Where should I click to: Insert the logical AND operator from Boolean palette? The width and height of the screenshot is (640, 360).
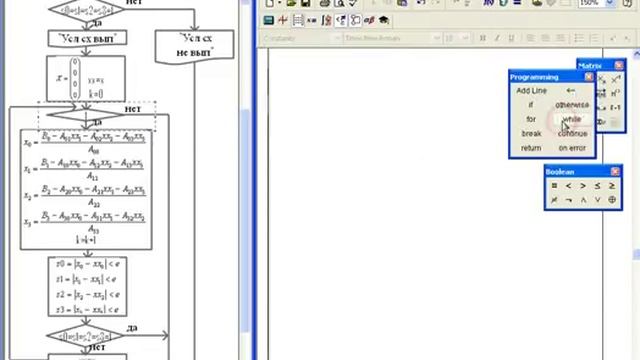(x=583, y=200)
